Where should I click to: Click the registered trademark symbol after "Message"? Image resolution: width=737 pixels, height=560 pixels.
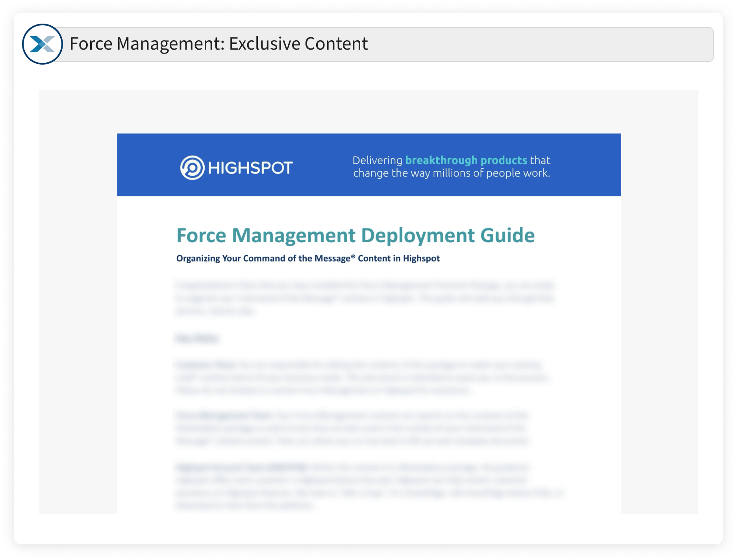[x=353, y=256]
